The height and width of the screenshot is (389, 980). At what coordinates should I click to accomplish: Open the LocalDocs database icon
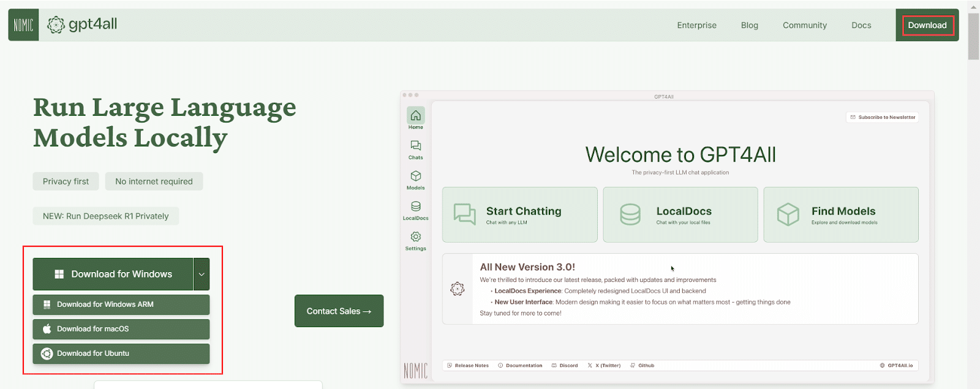pos(415,206)
